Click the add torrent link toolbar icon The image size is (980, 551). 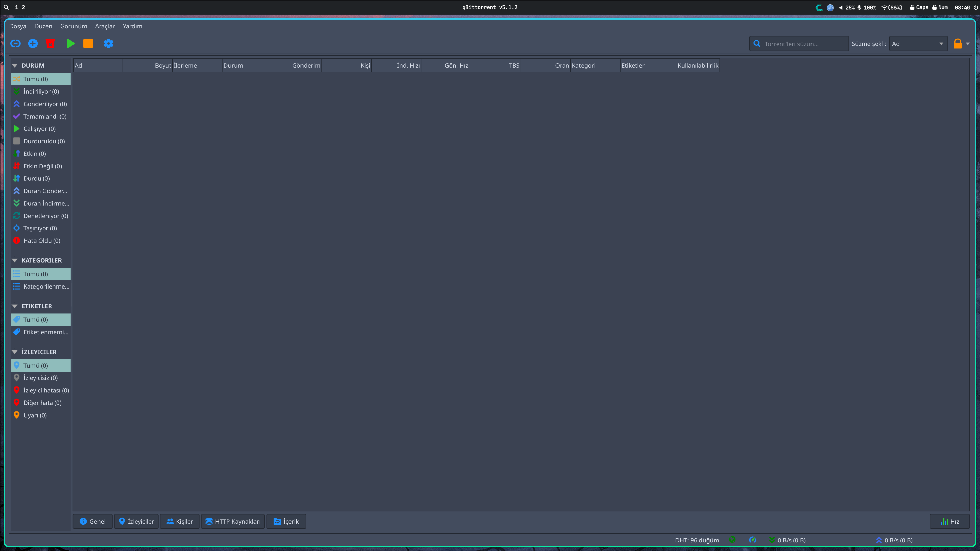(x=15, y=44)
